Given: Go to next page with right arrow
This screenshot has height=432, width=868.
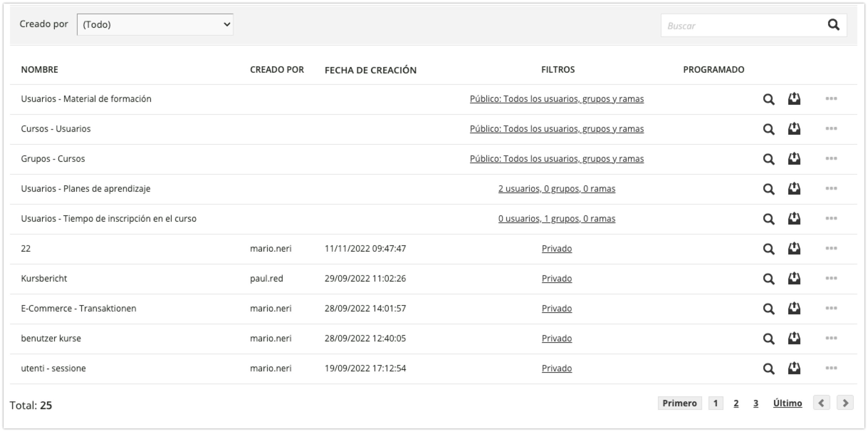Looking at the screenshot, I should tap(845, 403).
